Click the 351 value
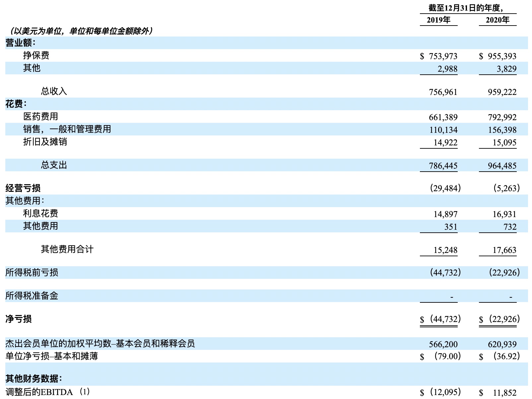The image size is (532, 399). tap(451, 227)
